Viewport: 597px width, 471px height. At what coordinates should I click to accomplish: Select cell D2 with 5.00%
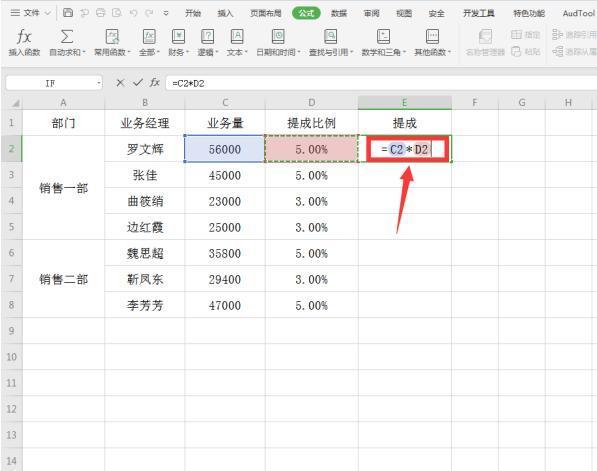click(x=311, y=149)
